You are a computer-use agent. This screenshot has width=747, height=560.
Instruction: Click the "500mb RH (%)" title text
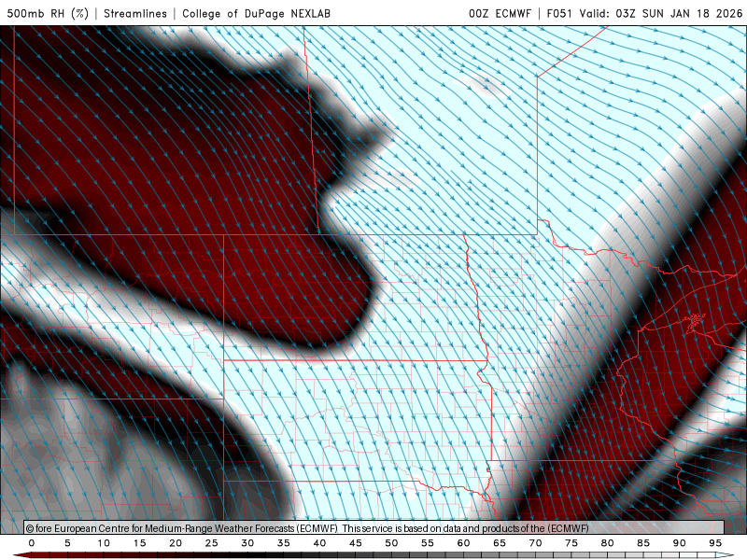click(x=48, y=13)
